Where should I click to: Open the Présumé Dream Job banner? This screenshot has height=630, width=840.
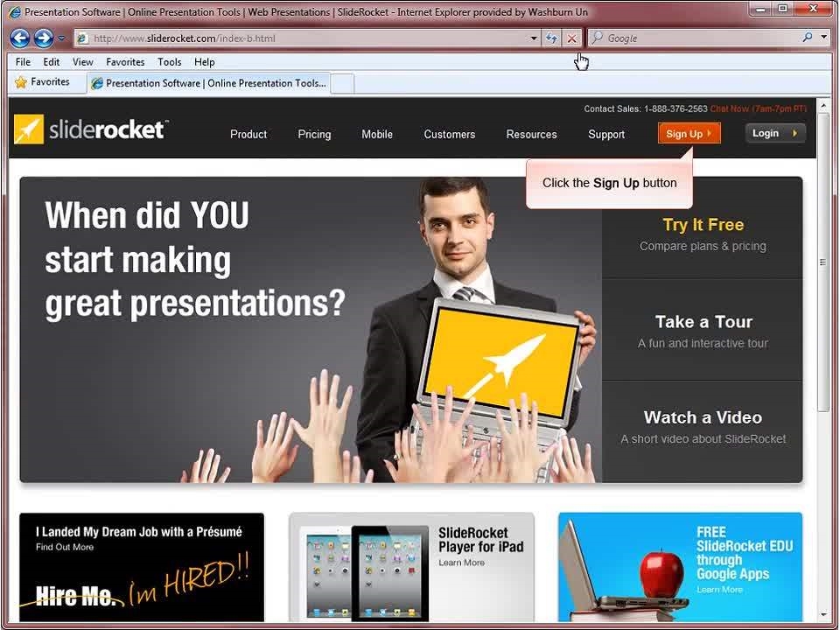click(142, 567)
